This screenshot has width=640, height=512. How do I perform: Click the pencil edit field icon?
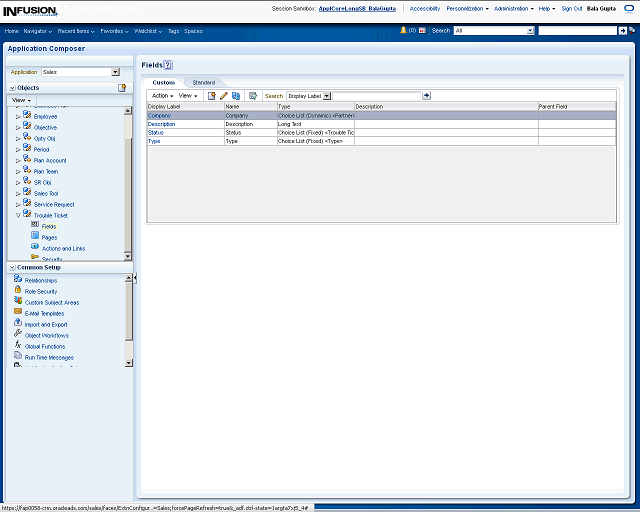tap(224, 96)
